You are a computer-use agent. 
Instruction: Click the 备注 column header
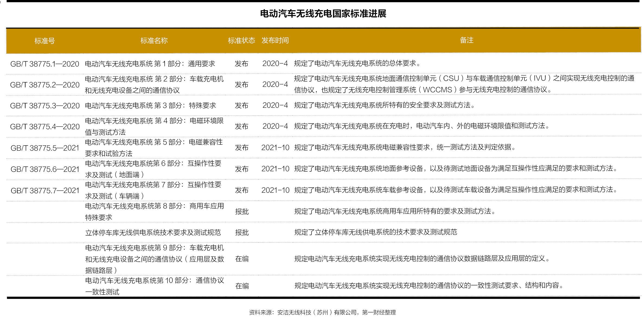click(x=466, y=40)
